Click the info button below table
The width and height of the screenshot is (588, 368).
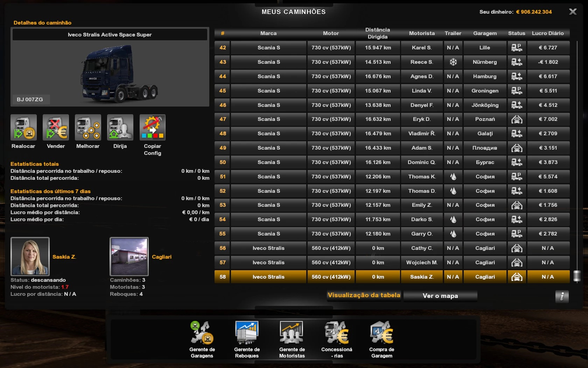coord(562,297)
